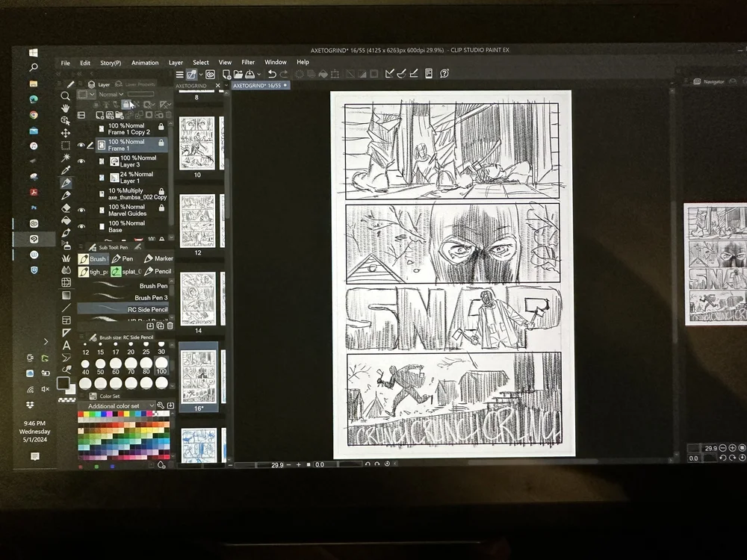Screen dimensions: 747x560
Task: Open the Filter menu
Action: pyautogui.click(x=248, y=62)
